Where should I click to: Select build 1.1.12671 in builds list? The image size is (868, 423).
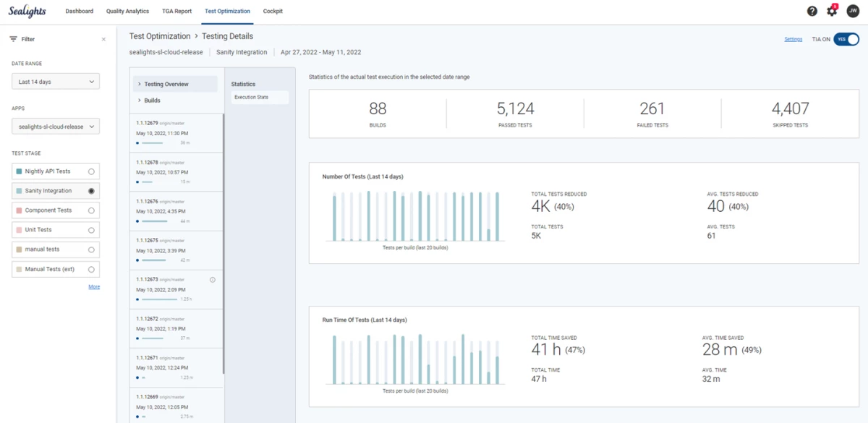pyautogui.click(x=176, y=367)
